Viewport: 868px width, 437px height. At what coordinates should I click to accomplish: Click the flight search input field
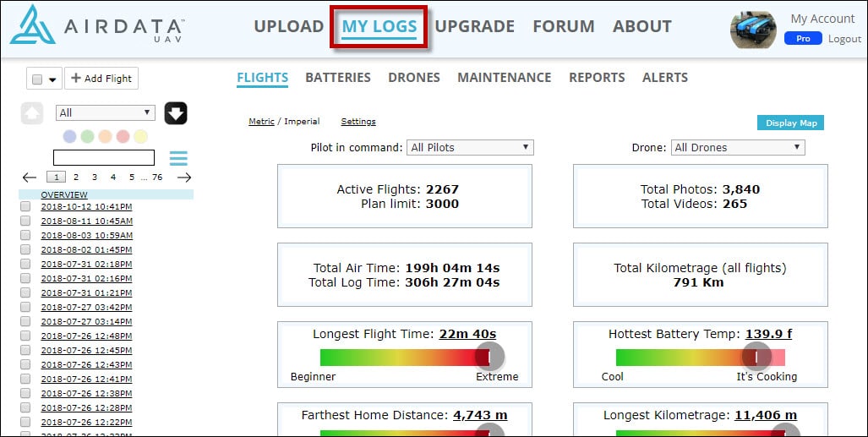point(104,158)
